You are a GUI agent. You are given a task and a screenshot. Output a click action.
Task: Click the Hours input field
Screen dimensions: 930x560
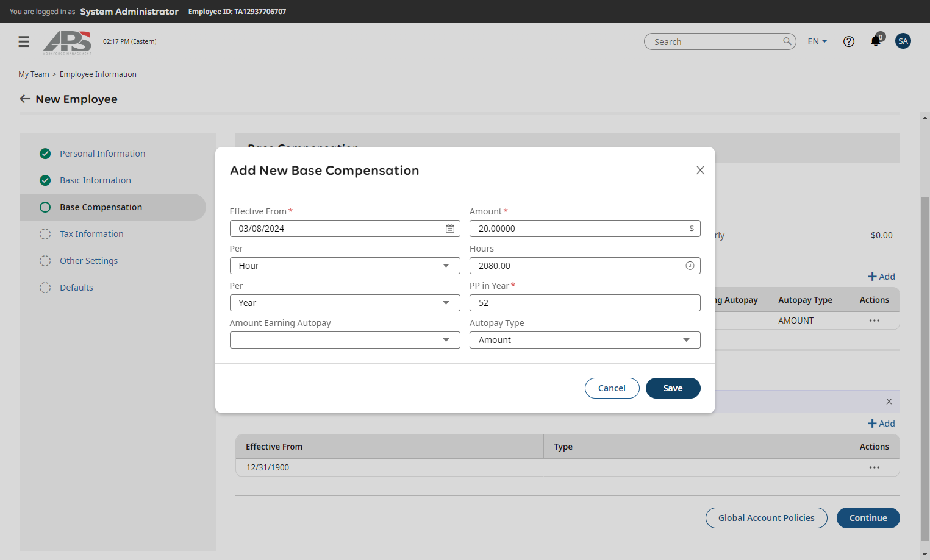pyautogui.click(x=585, y=266)
